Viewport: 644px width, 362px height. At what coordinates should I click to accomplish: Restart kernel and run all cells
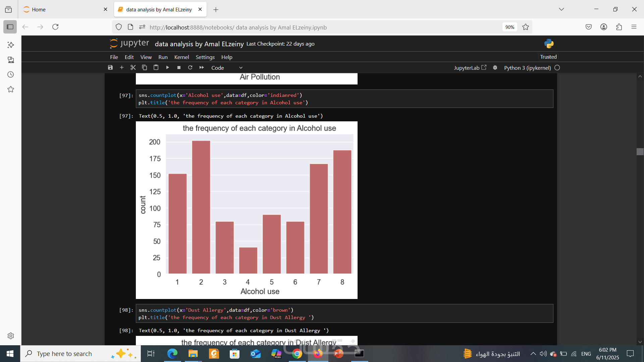202,68
